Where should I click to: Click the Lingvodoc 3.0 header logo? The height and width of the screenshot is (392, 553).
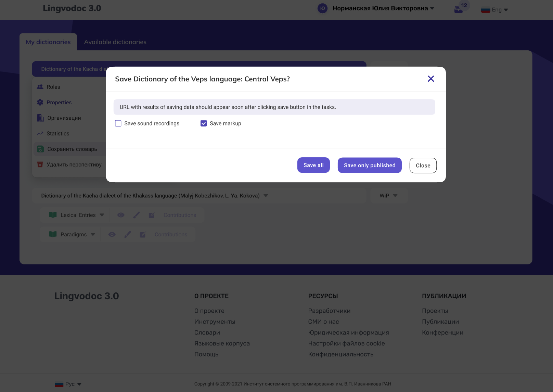(72, 8)
